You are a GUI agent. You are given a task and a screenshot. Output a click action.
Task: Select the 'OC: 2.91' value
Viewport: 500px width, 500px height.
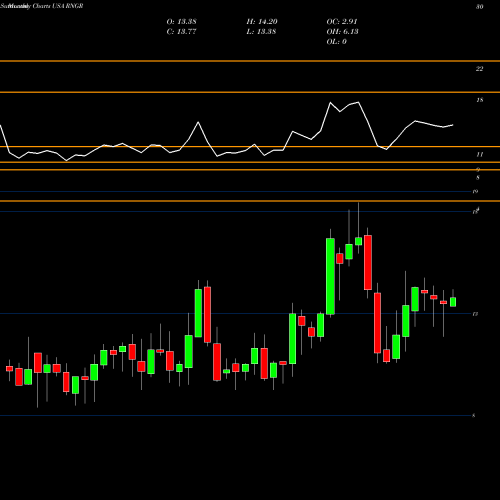click(x=342, y=22)
